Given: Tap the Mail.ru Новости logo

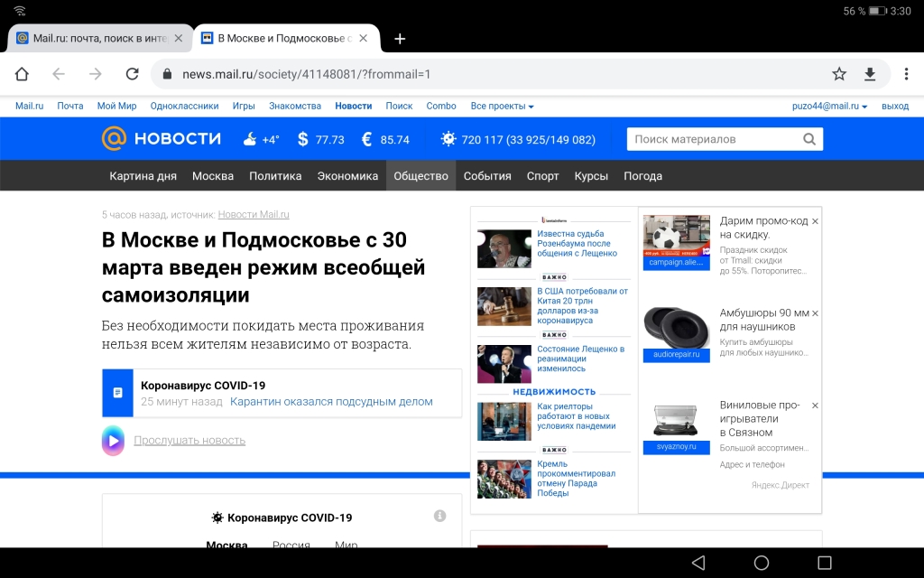Looking at the screenshot, I should point(161,139).
